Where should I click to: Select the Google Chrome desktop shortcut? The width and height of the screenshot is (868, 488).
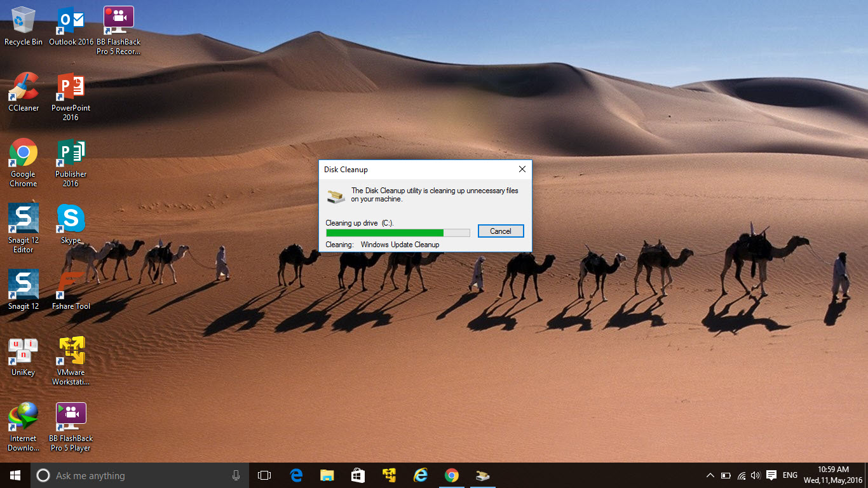(x=24, y=163)
